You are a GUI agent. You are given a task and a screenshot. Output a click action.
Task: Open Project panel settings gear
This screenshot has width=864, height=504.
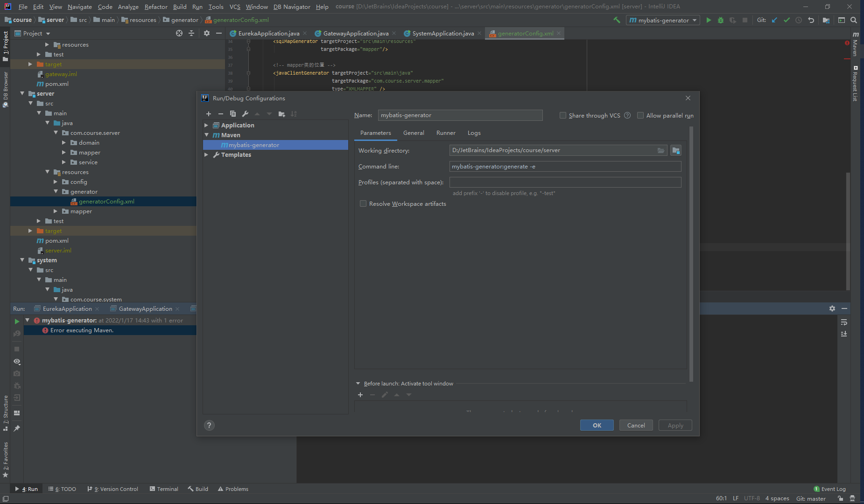(x=207, y=33)
